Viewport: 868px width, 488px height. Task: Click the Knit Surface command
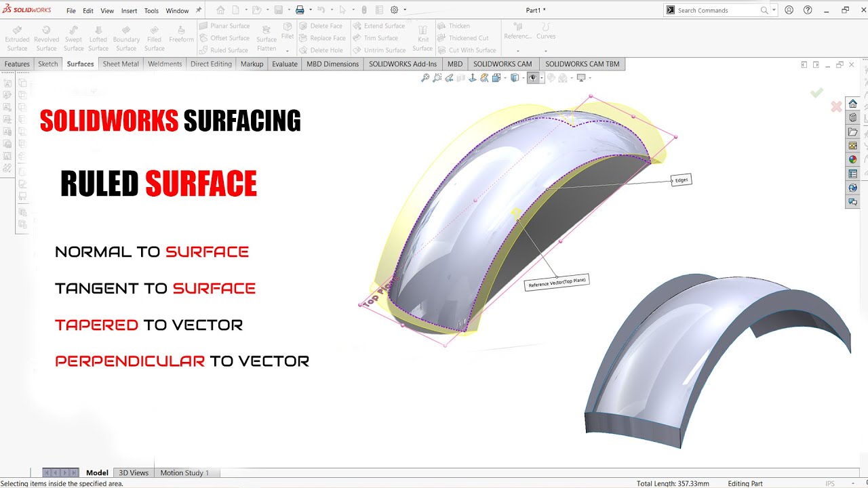(422, 37)
